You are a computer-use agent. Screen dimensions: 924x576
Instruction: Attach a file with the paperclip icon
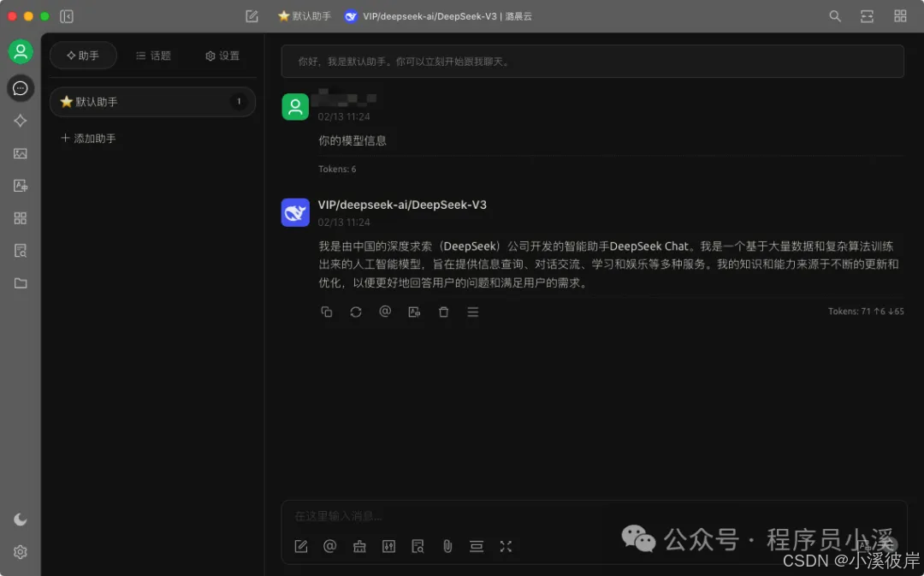coord(447,547)
